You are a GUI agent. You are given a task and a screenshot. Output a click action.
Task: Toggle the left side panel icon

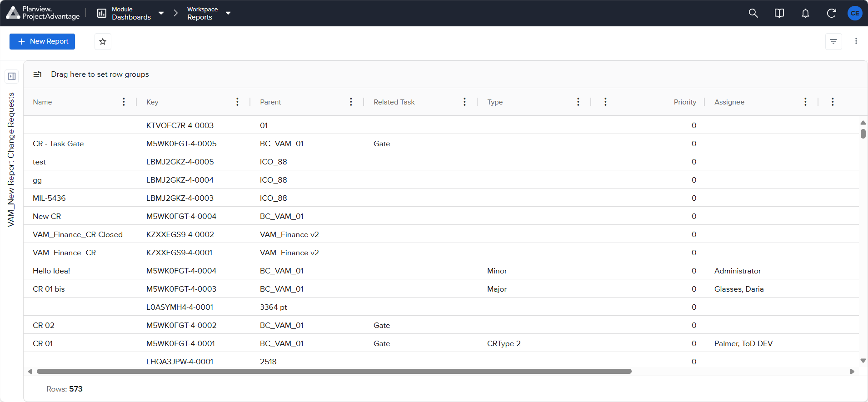(12, 76)
